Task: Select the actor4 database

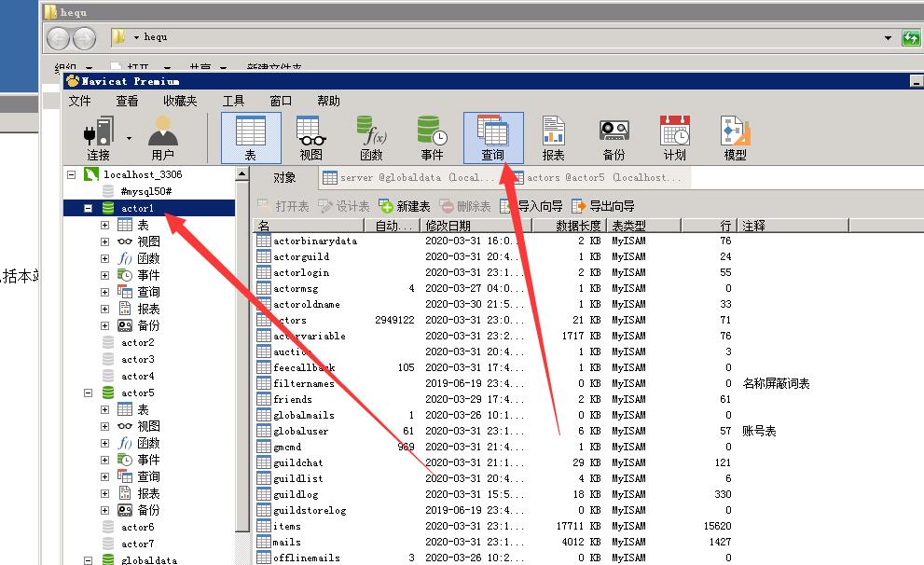Action: tap(137, 376)
